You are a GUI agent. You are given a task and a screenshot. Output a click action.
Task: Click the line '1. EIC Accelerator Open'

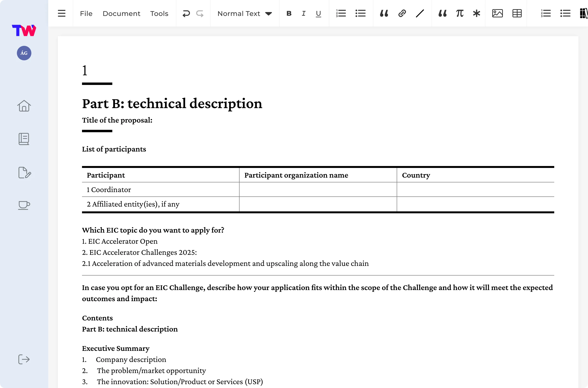pos(120,241)
